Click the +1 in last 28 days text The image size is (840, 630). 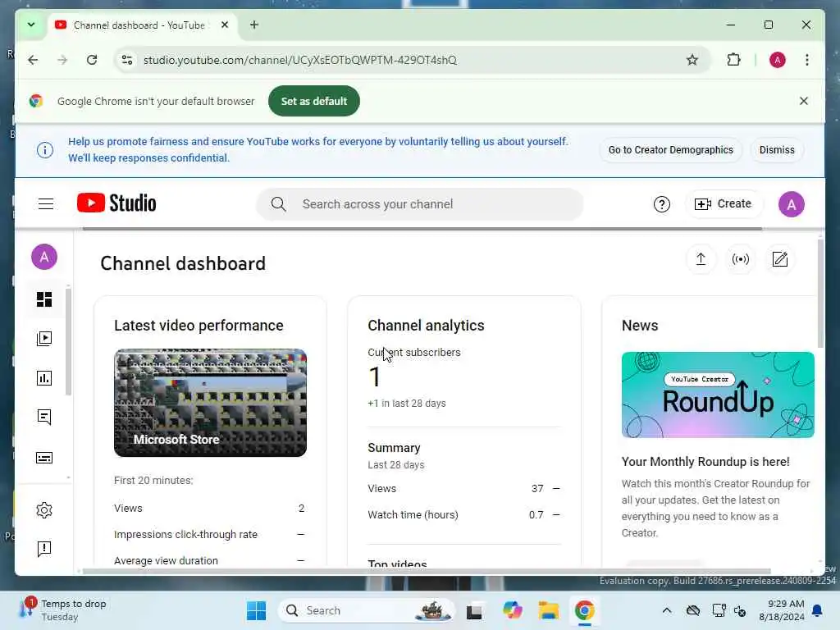pos(407,404)
